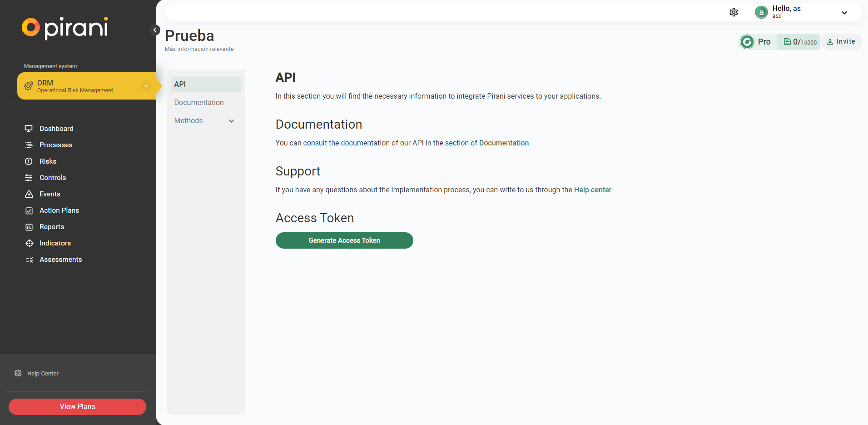Click the Assessments sidebar icon
Image resolution: width=868 pixels, height=425 pixels.
click(x=29, y=259)
